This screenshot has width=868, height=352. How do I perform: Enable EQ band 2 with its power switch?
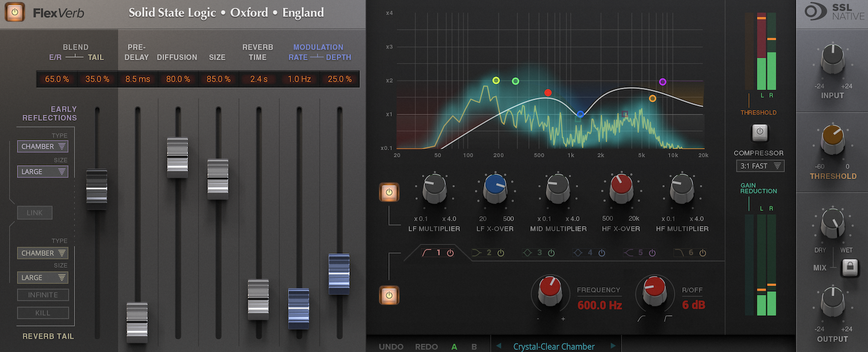500,252
